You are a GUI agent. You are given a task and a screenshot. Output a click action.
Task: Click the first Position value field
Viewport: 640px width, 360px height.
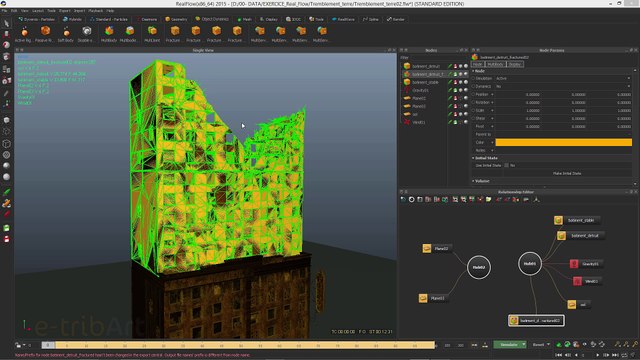(518, 95)
